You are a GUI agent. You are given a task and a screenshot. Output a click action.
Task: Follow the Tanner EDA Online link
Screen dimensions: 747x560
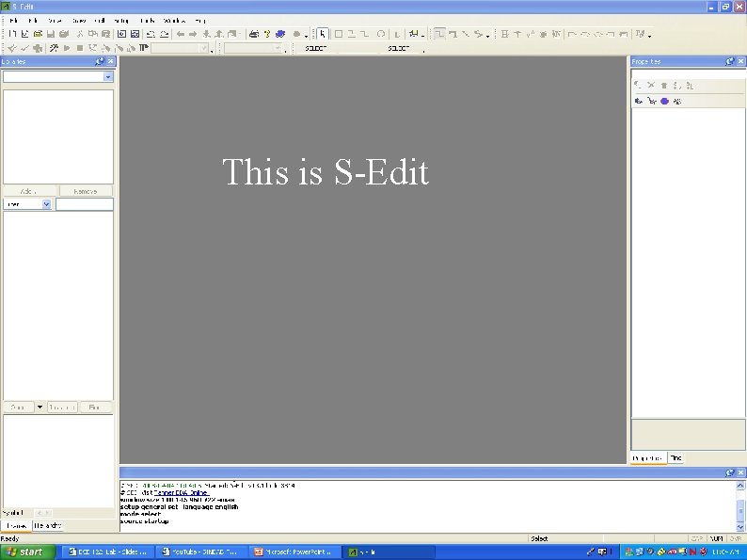181,493
